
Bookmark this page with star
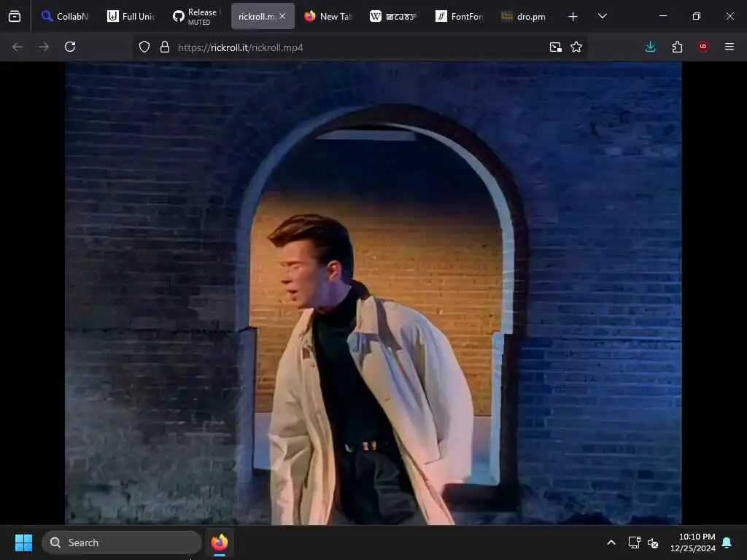tap(576, 47)
